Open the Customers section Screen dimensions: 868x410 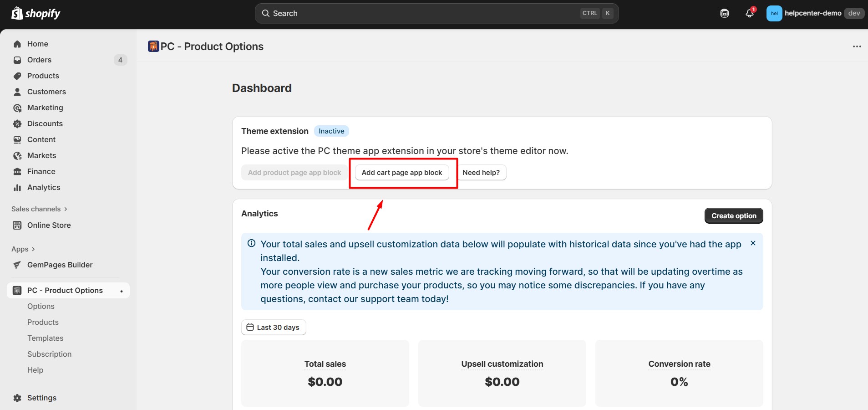tap(46, 92)
